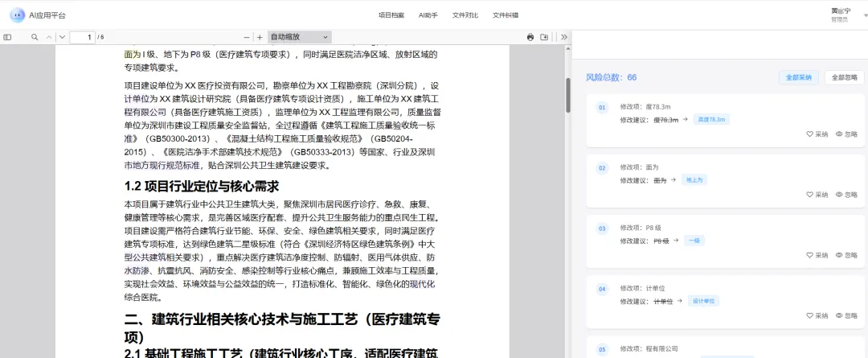868x358 pixels.
Task: Open the 文件纠错 tab
Action: coord(506,15)
